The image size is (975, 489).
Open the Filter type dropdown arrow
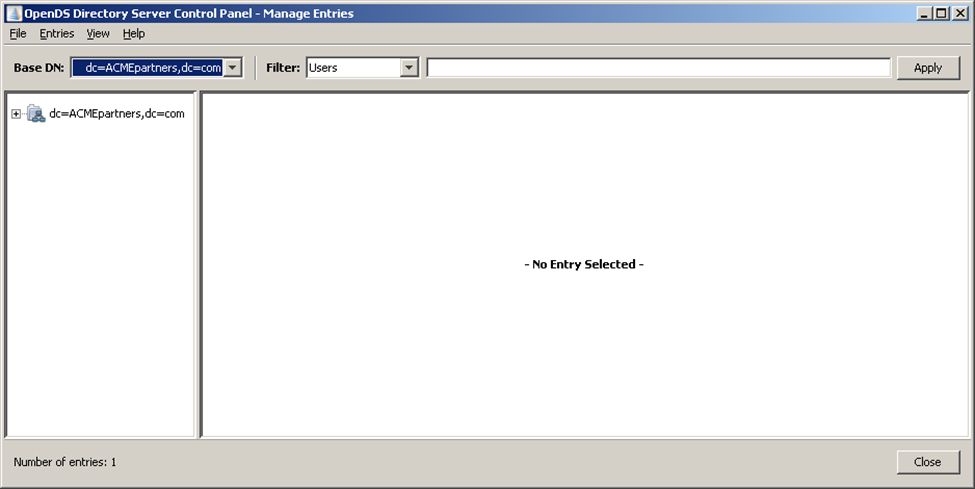[409, 68]
